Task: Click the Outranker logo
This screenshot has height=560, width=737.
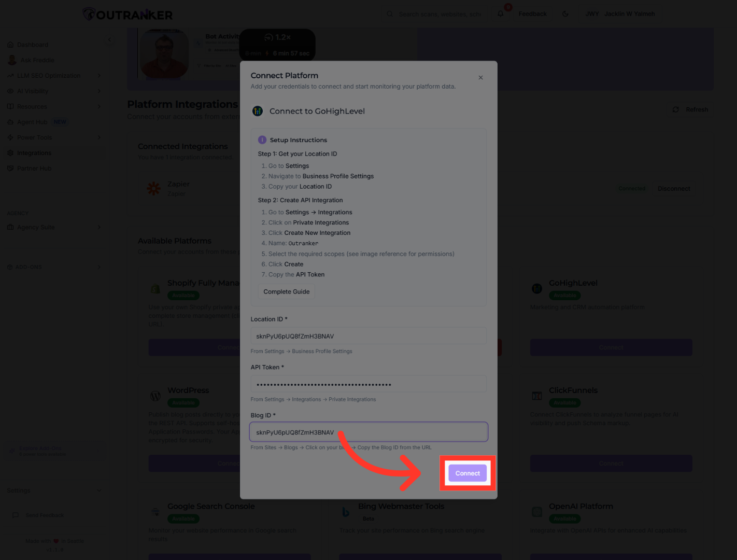Action: pos(128,15)
